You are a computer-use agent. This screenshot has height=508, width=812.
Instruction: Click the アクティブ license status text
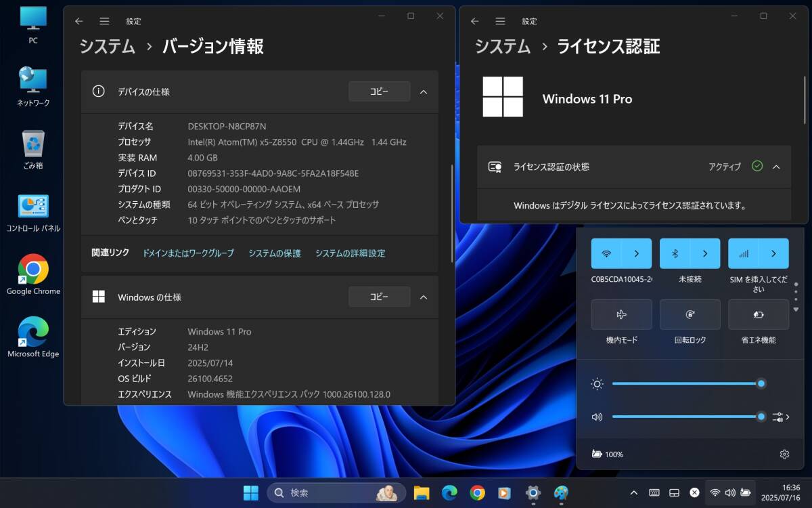pyautogui.click(x=725, y=167)
